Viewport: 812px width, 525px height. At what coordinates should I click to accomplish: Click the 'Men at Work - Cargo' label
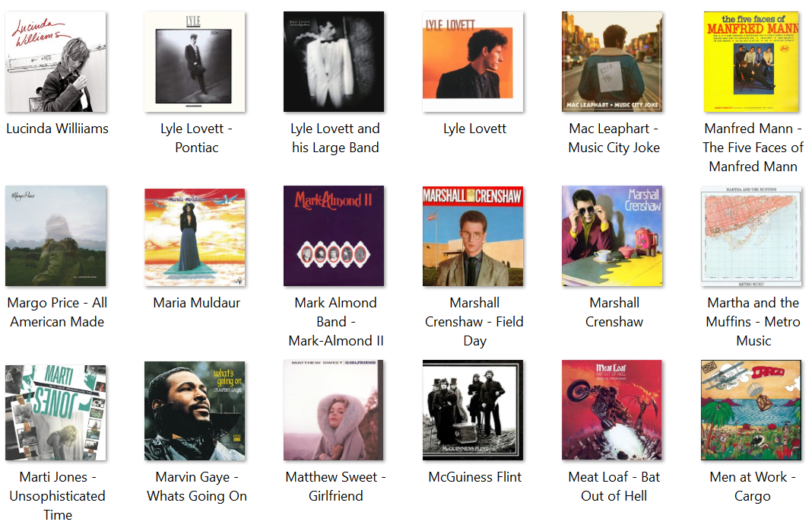(753, 486)
